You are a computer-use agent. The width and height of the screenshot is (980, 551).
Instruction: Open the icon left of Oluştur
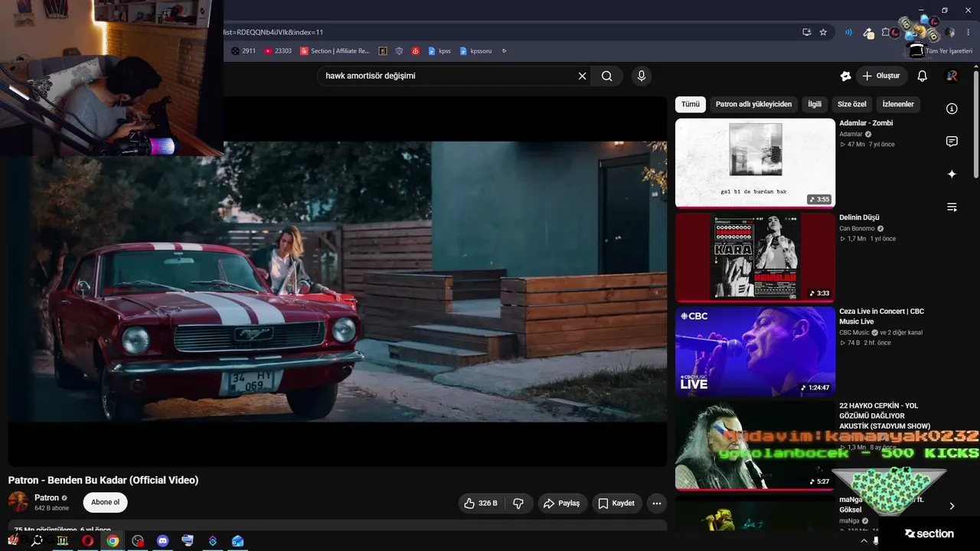[x=845, y=76]
